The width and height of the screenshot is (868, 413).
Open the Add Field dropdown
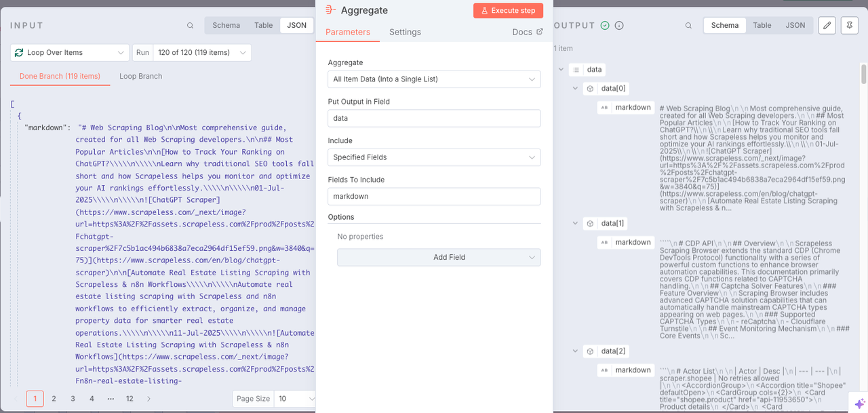coord(439,258)
